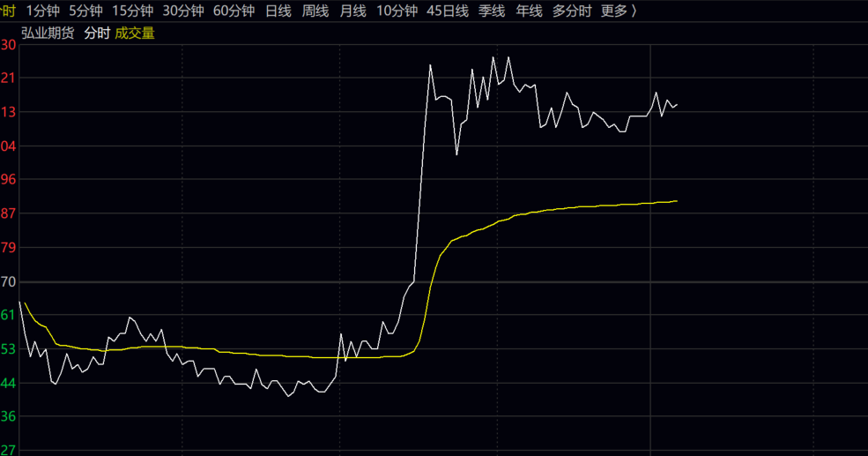Open the 15分钟 chart period

tap(133, 11)
